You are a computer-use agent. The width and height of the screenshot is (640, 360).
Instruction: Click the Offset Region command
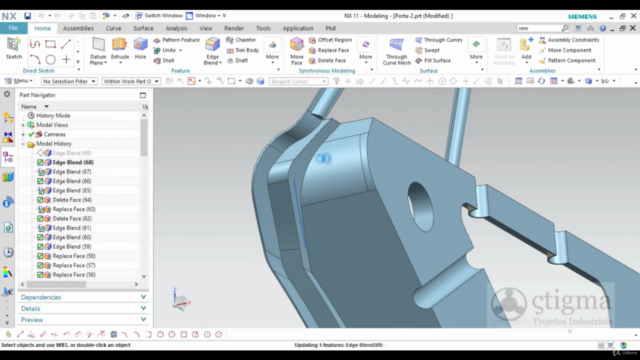point(331,40)
